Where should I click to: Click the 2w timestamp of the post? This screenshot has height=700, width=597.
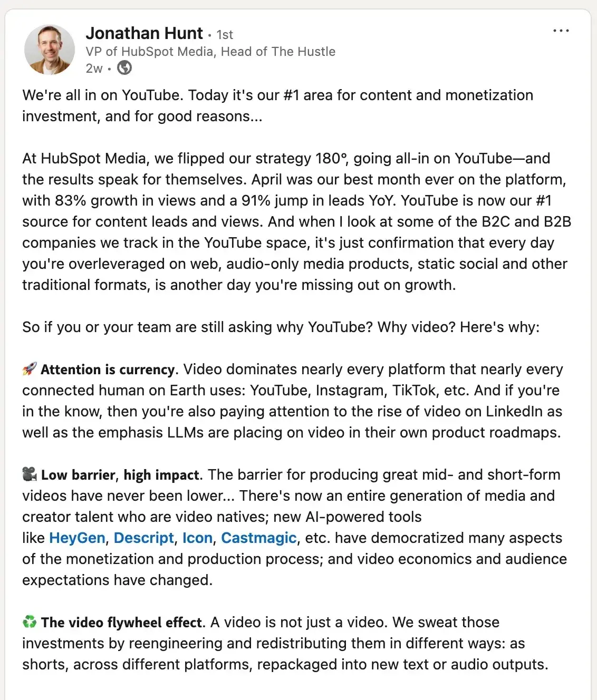pyautogui.click(x=93, y=69)
